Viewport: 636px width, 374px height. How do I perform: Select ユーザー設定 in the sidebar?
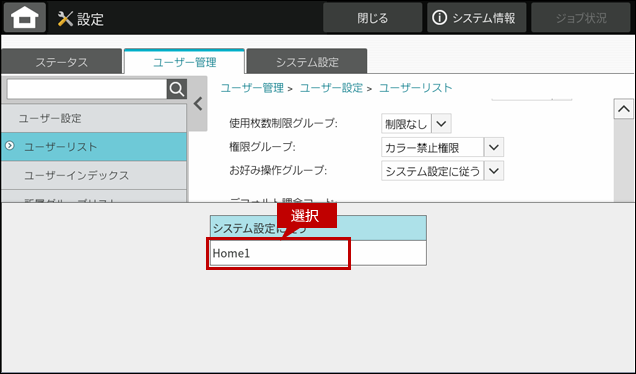(x=94, y=118)
